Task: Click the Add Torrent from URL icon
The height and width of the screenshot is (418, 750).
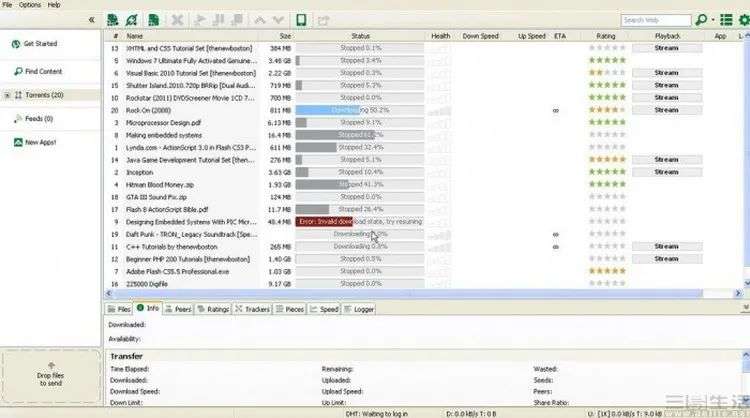Action: 132,20
